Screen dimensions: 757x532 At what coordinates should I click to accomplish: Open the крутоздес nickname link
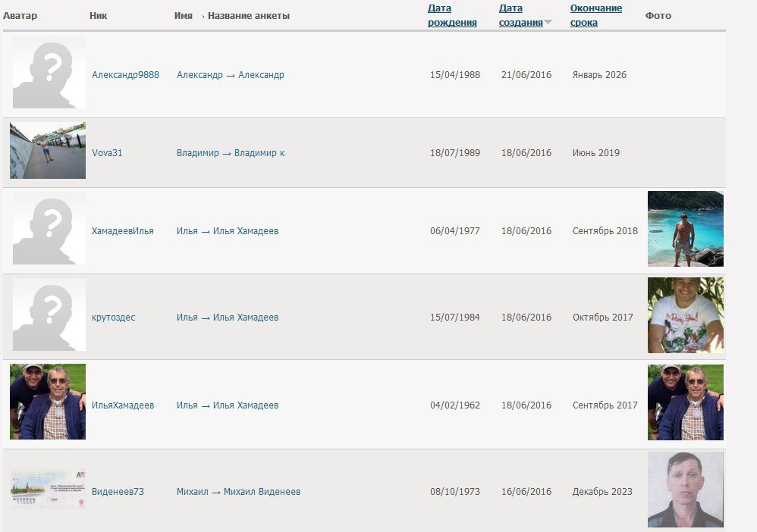113,318
